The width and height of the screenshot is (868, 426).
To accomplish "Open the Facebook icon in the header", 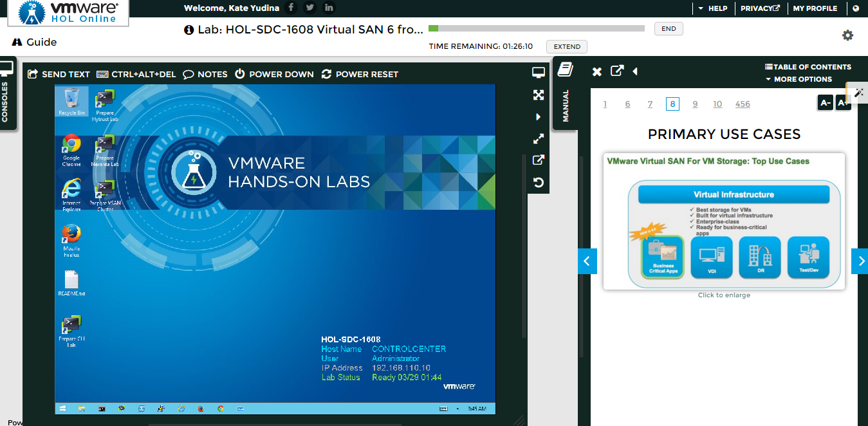I will [291, 8].
